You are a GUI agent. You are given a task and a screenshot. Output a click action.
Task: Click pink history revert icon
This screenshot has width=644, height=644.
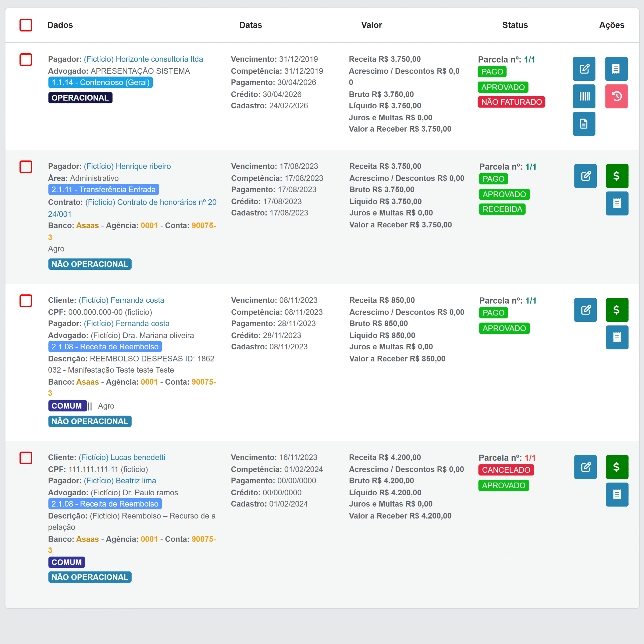point(616,96)
